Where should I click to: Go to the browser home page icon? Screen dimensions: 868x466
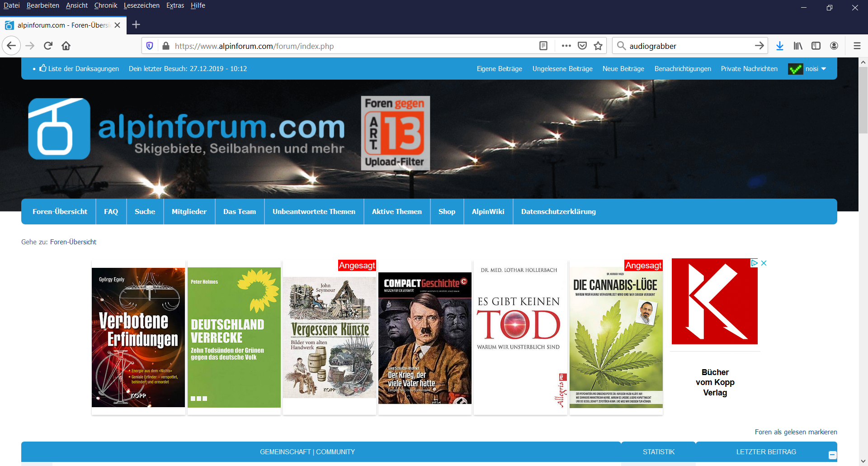[66, 46]
